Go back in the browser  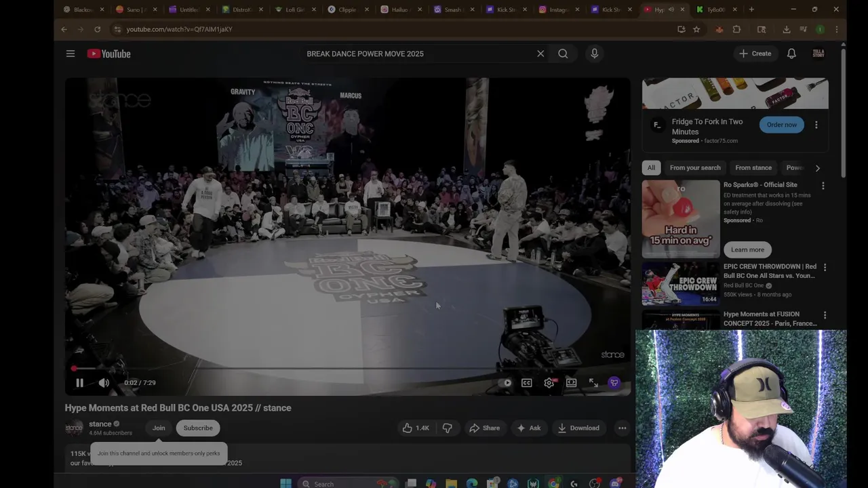point(64,29)
